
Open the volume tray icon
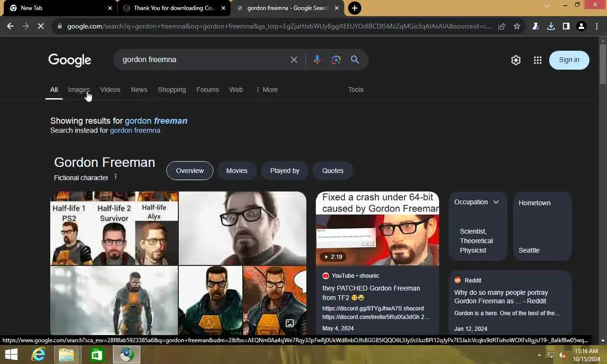tap(562, 355)
